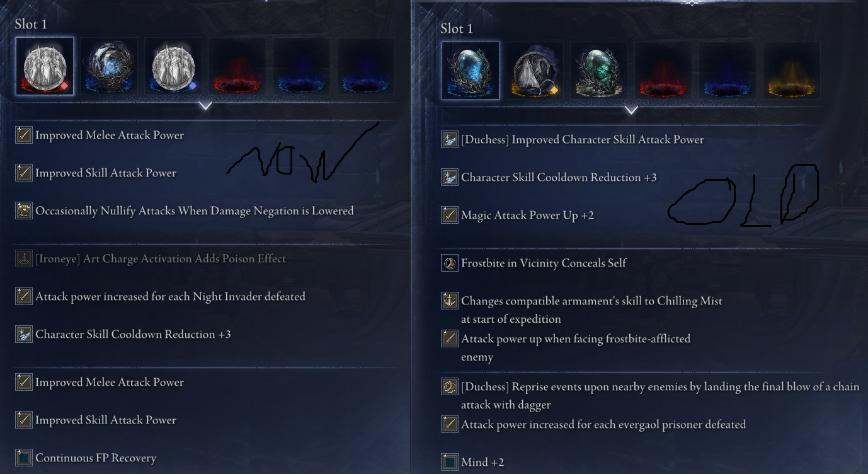Select the blue orb relic in left panel

point(109,66)
